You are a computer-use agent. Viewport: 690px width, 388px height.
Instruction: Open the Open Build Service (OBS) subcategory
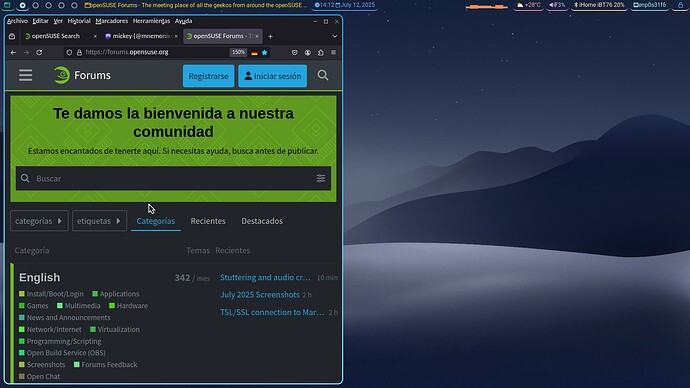click(62, 353)
